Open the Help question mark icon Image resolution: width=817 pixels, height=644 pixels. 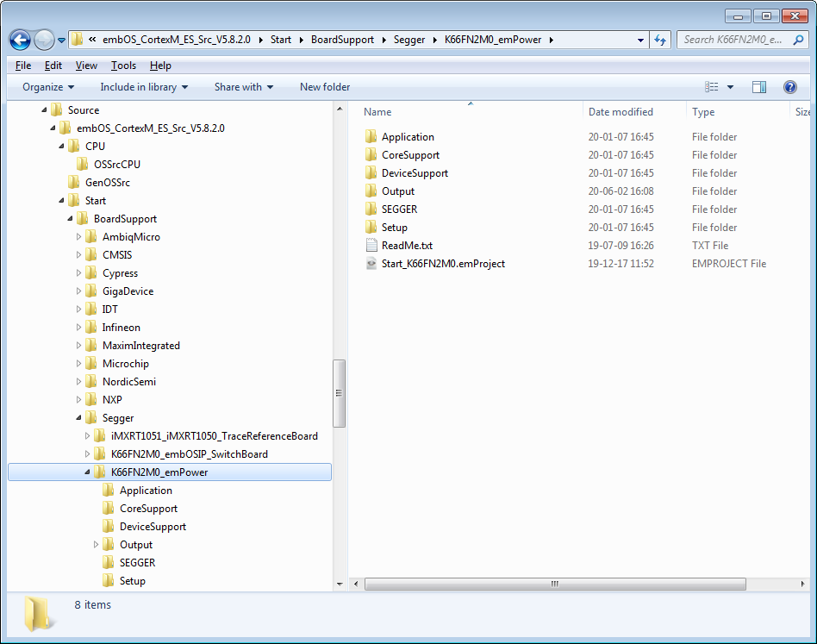point(789,86)
